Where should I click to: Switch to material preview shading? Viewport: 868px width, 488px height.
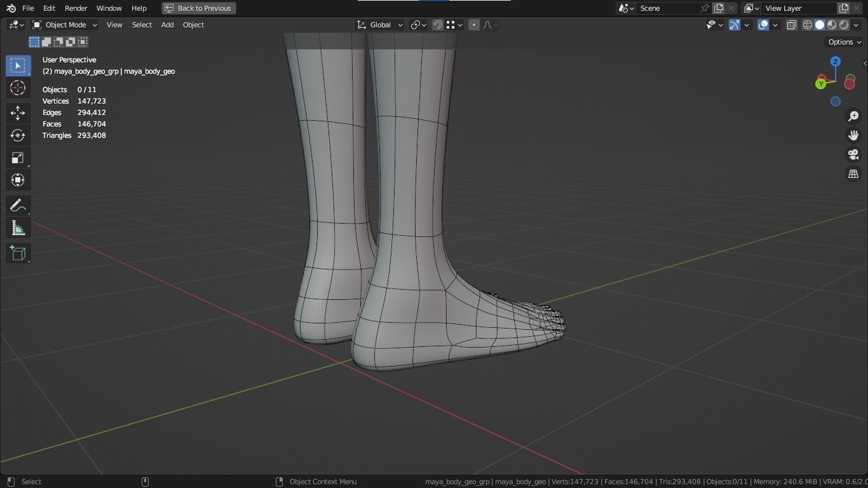point(832,25)
